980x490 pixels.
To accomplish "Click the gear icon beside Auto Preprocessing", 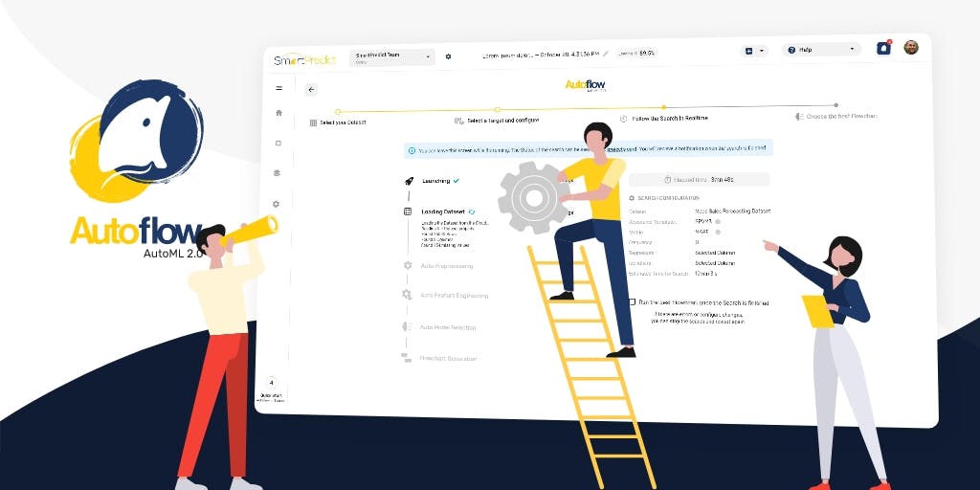I will pyautogui.click(x=408, y=266).
